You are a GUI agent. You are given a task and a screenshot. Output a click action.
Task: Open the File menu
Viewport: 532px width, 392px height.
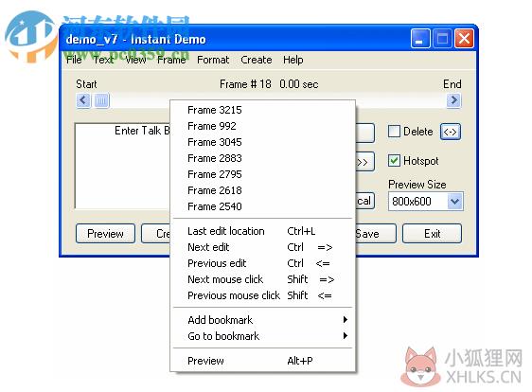74,60
